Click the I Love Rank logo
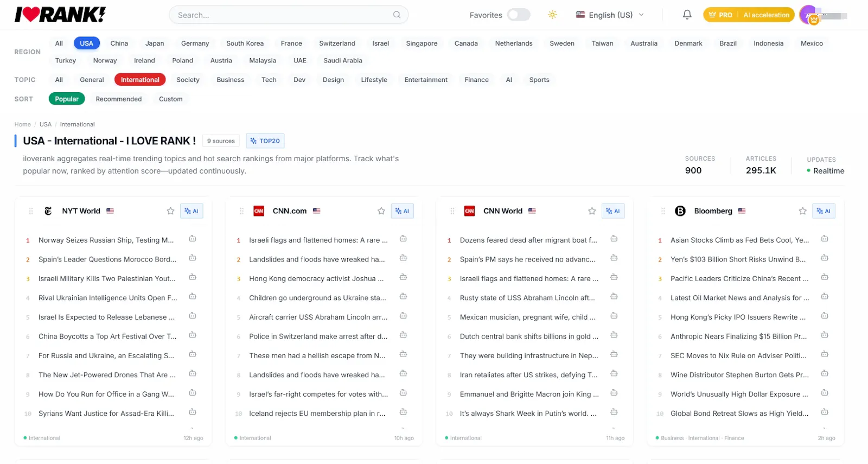This screenshot has width=868, height=464. (x=60, y=15)
